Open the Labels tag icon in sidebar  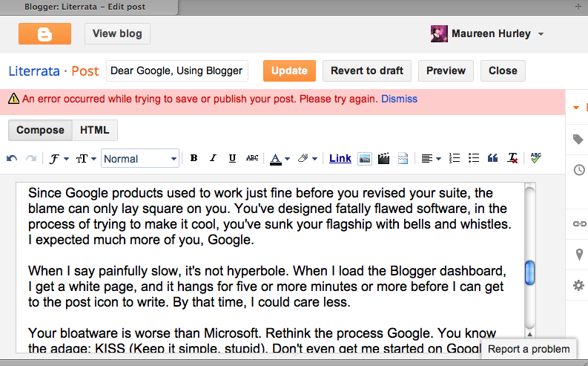pyautogui.click(x=578, y=140)
